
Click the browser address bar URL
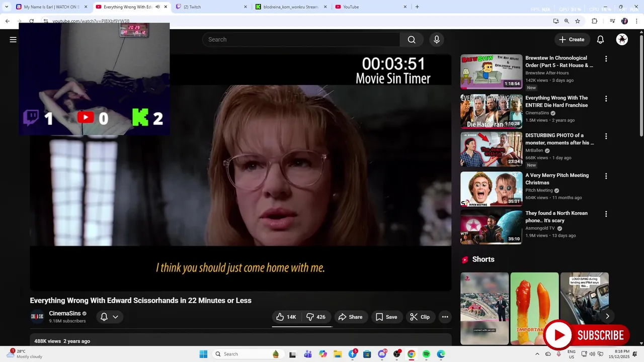[x=91, y=21]
